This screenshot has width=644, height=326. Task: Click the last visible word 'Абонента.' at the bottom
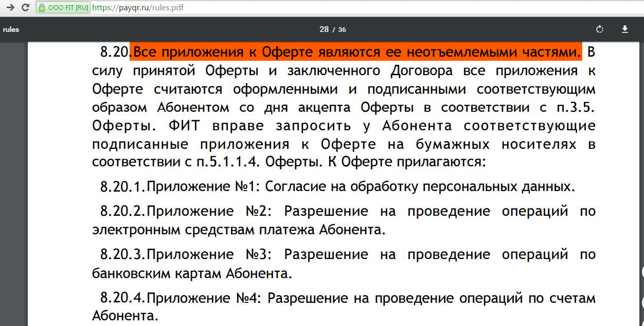coord(125,316)
